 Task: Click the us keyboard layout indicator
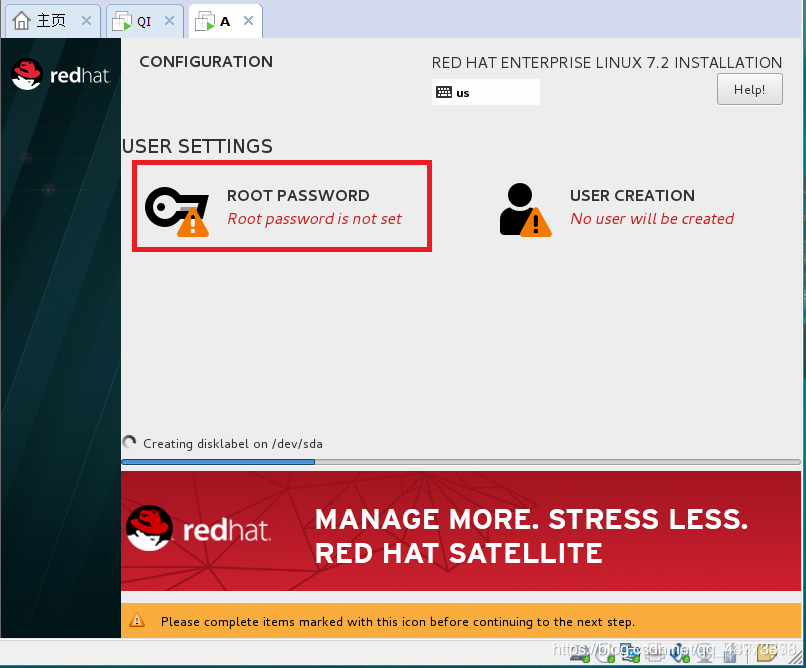click(486, 92)
